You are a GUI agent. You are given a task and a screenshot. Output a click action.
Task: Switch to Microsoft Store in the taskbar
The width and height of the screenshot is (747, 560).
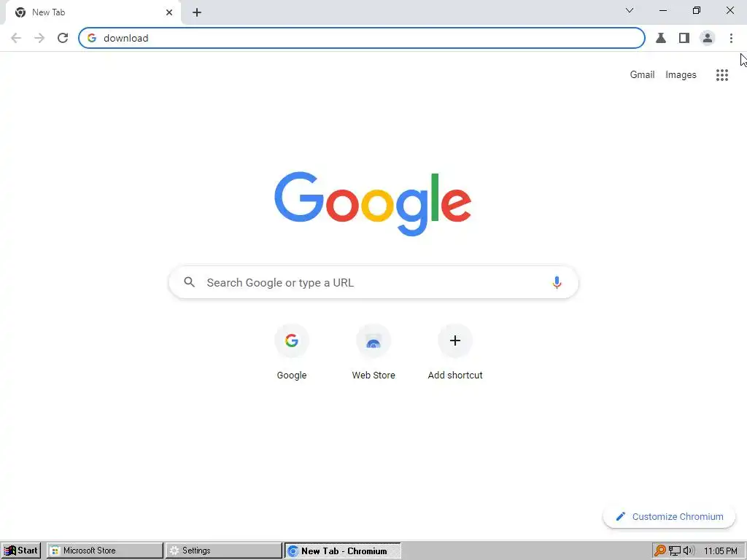click(x=105, y=551)
